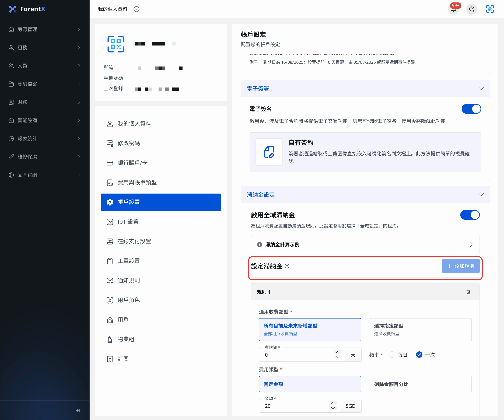Click the 租務 person icon
504x420 pixels.
click(11, 48)
